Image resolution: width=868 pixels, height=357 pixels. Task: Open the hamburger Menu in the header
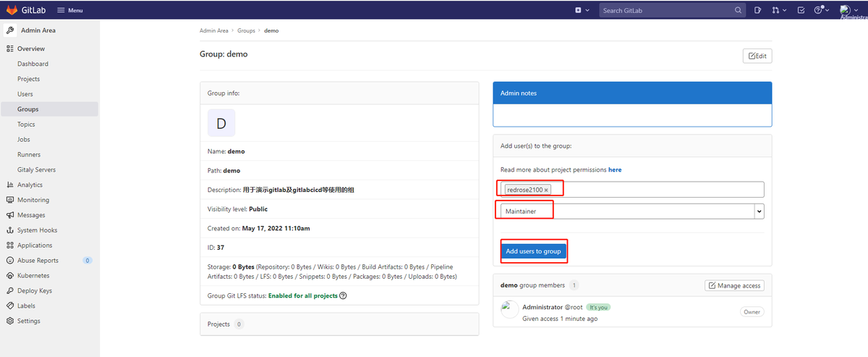pyautogui.click(x=69, y=10)
